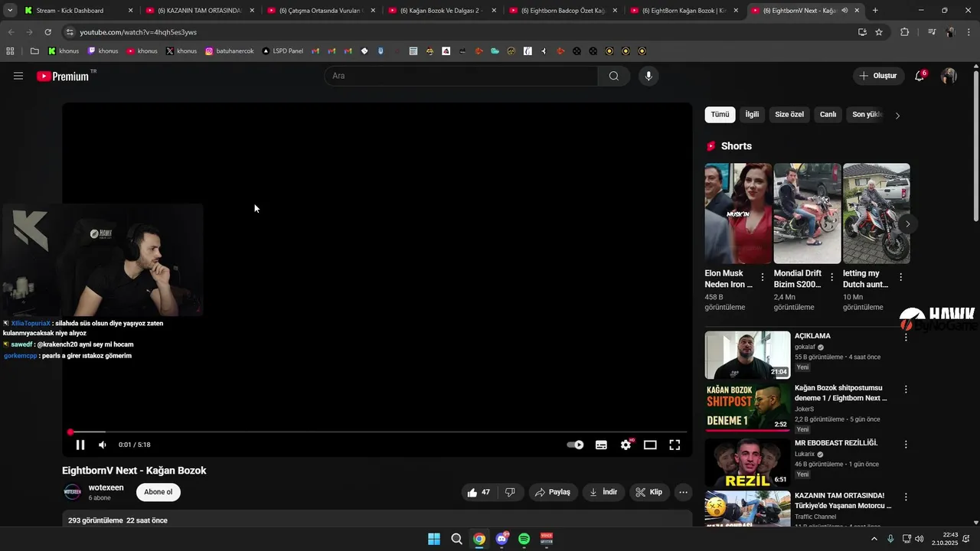Like the video with 47 likes

(479, 492)
